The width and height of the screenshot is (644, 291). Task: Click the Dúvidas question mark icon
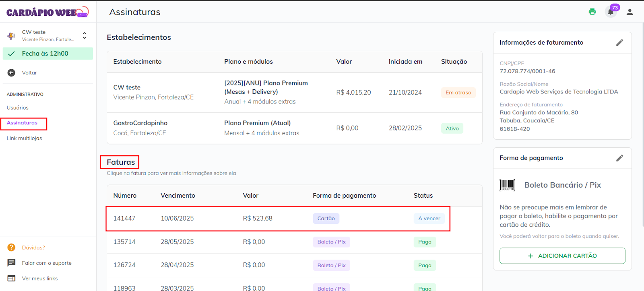tap(11, 248)
